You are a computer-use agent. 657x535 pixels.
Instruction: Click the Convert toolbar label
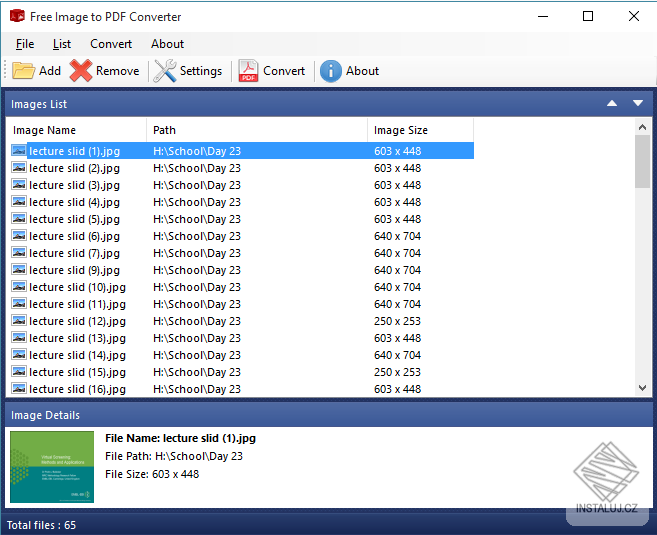click(284, 71)
